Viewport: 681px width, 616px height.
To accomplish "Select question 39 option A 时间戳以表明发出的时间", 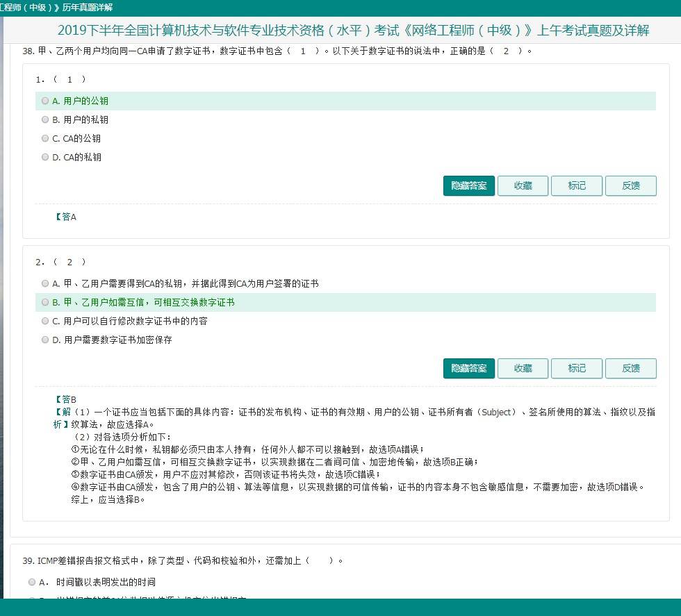I will coord(32,582).
